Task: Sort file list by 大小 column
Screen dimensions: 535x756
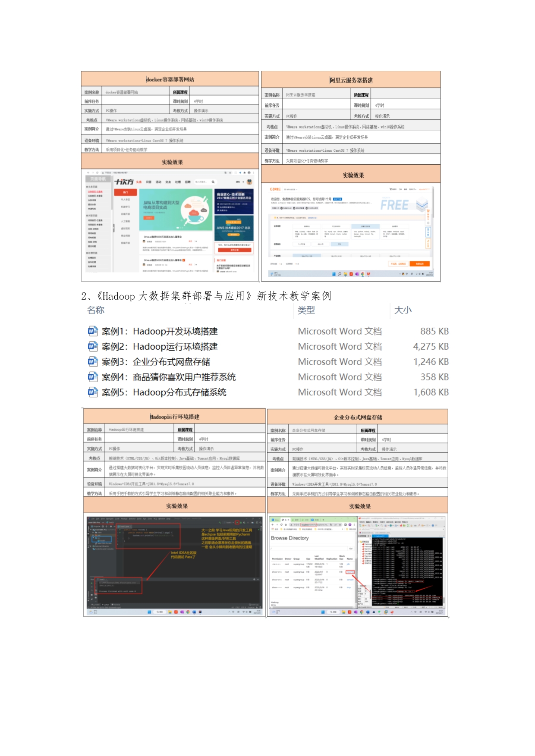Action: click(403, 310)
